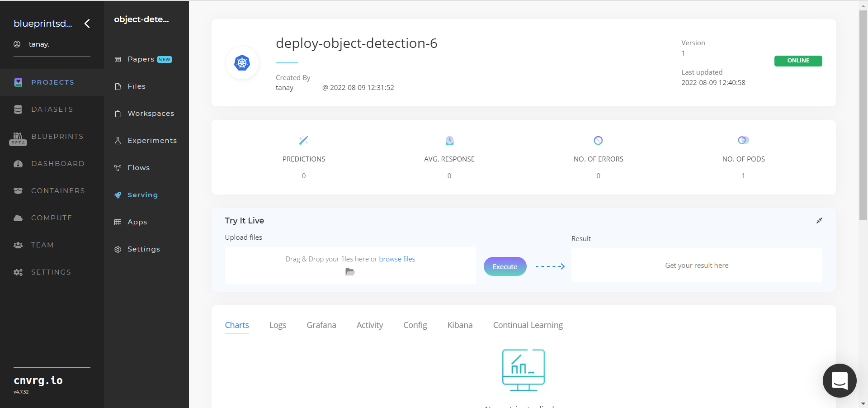Screen dimensions: 868x408
Task: Open Papers section label
Action: click(x=141, y=59)
